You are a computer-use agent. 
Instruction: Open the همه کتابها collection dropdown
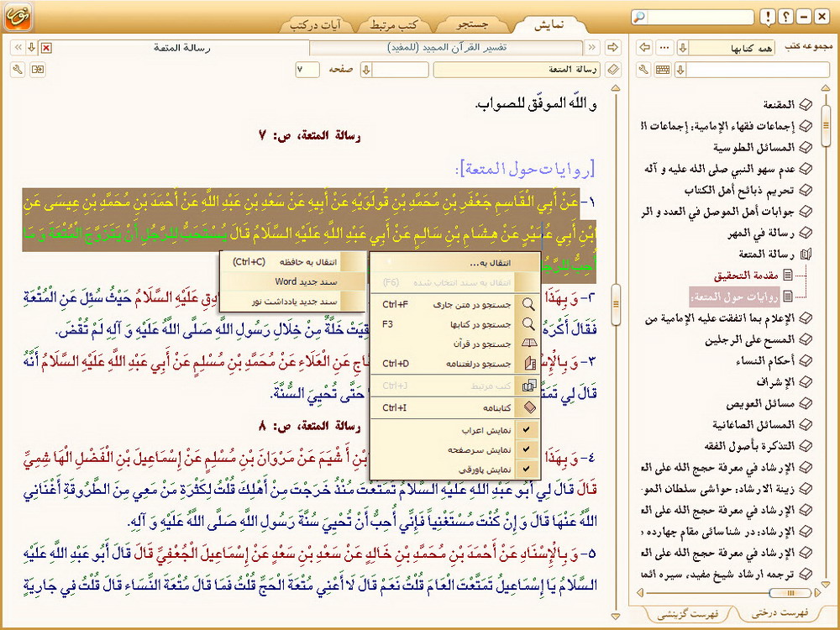pos(682,48)
